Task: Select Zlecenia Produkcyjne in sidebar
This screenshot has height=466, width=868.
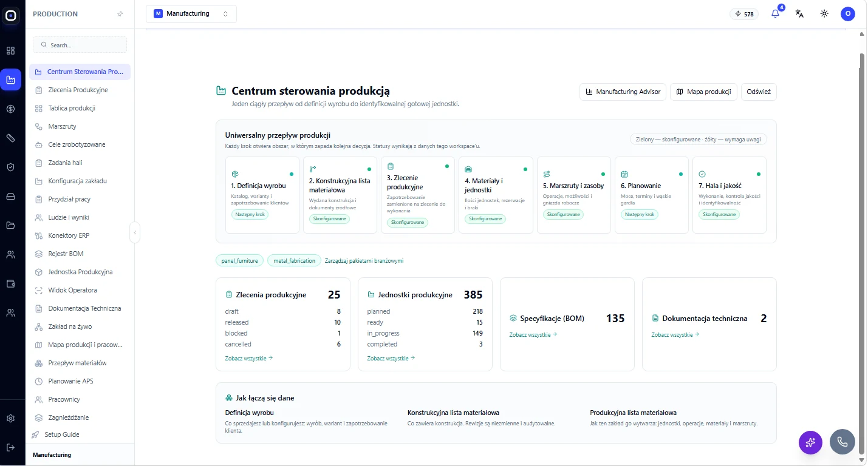Action: tap(80, 90)
